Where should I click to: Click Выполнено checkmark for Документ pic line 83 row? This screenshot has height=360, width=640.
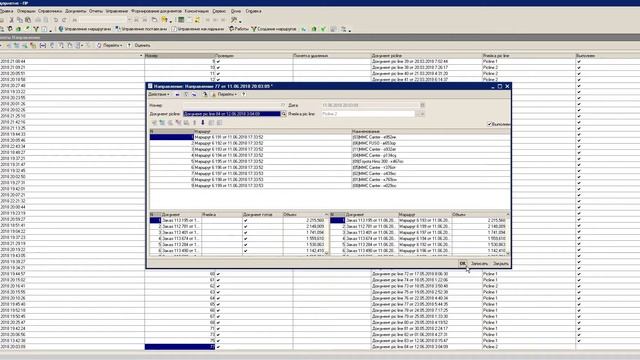tap(579, 340)
